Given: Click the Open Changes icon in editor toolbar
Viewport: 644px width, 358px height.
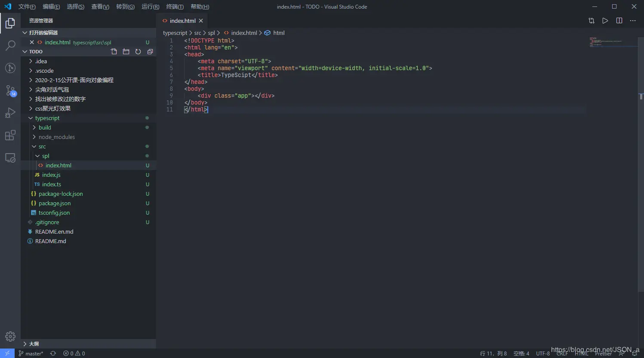Looking at the screenshot, I should pyautogui.click(x=592, y=21).
